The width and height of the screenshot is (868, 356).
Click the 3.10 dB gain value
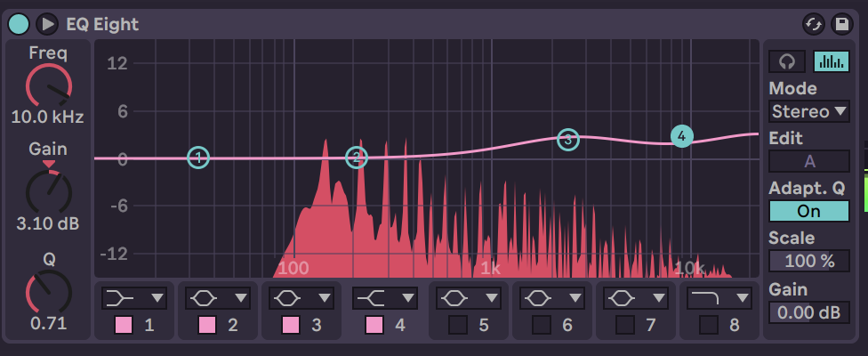[x=48, y=223]
